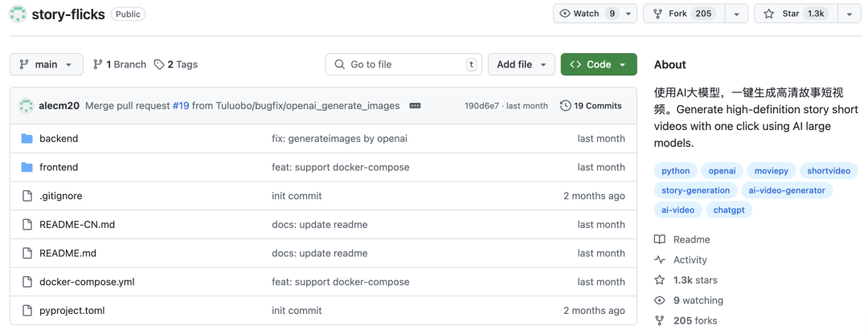Click the Readme book icon
This screenshot has width=868, height=330.
click(x=660, y=239)
